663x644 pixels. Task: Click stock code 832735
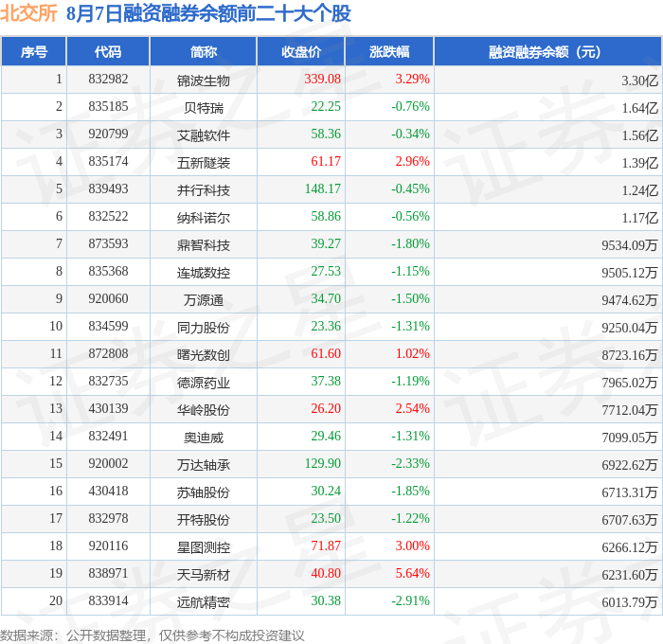(108, 382)
